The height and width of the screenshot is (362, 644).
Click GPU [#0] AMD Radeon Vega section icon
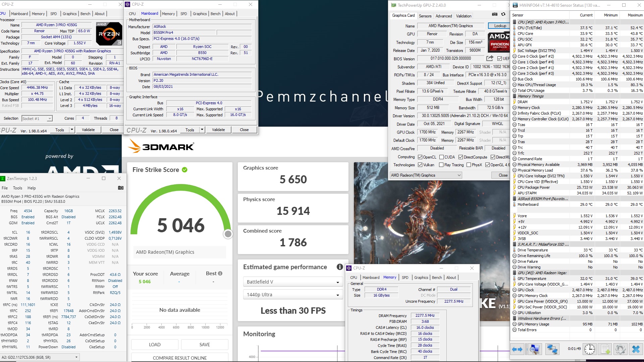[x=515, y=273]
